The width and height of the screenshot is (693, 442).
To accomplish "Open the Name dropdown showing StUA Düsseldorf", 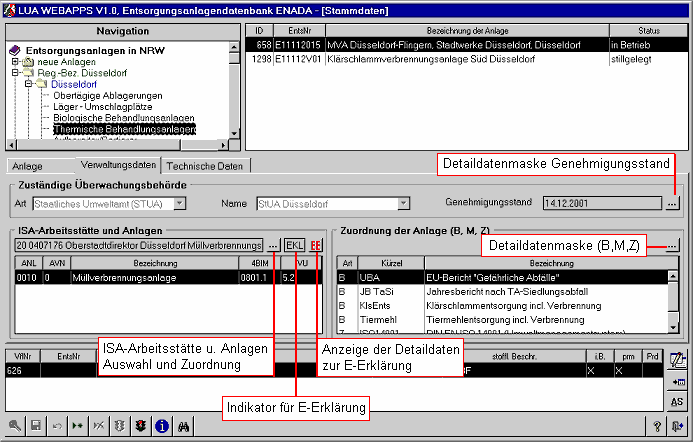I will 403,204.
